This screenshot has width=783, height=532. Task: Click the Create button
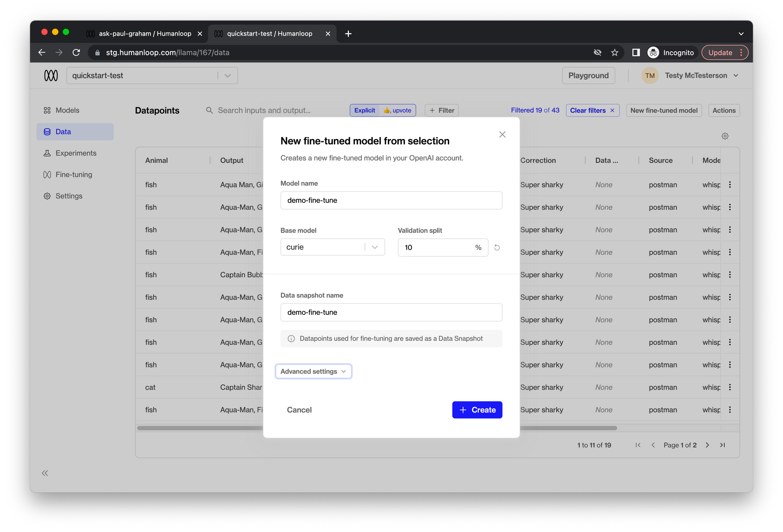tap(477, 410)
